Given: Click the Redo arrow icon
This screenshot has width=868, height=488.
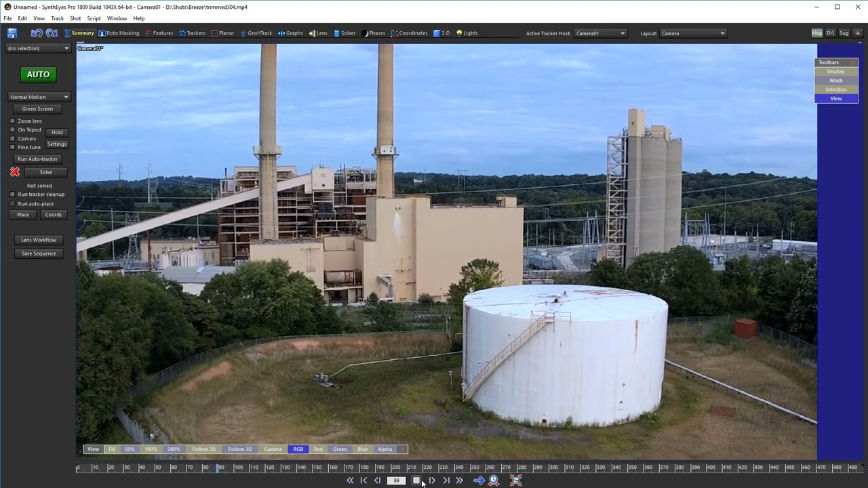Looking at the screenshot, I should 52,33.
